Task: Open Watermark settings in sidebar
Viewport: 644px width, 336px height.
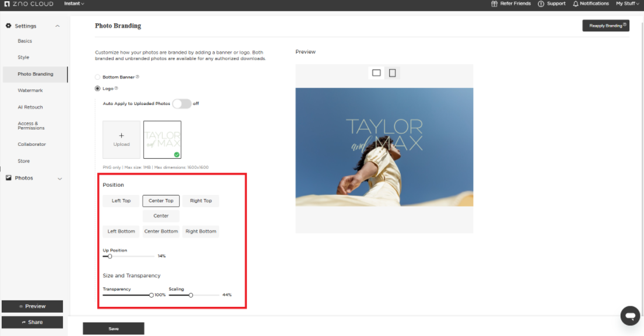Action: tap(30, 90)
